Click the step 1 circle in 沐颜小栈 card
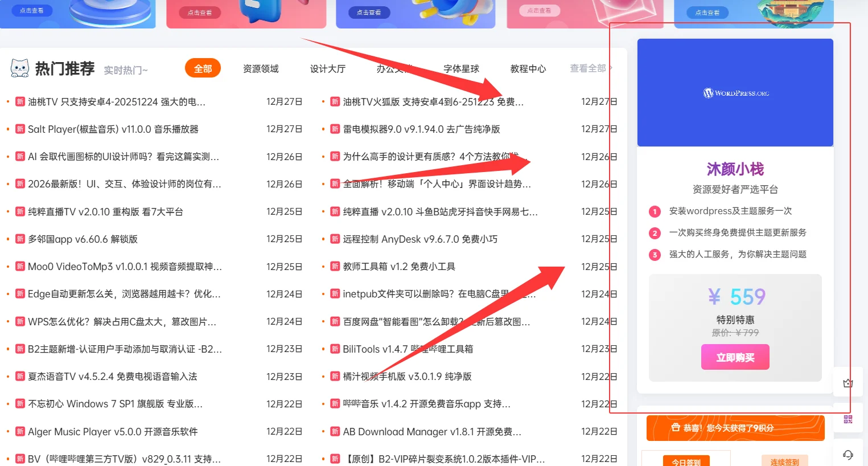Screen dimensions: 868x466 (x=654, y=212)
